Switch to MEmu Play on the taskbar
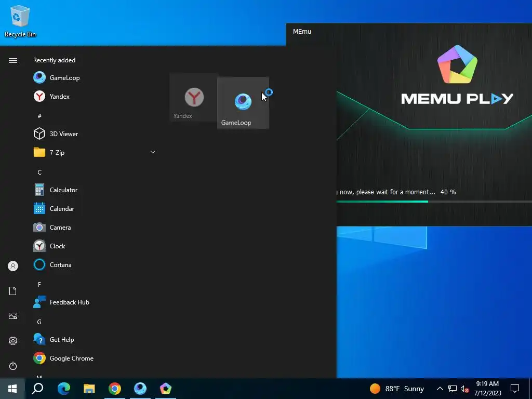This screenshot has width=532, height=399. 166,389
